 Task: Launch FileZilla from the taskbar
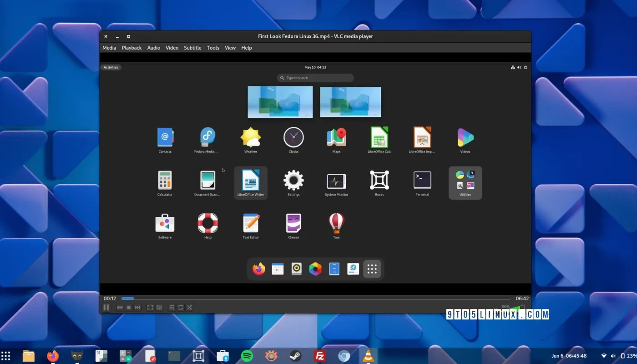(x=319, y=356)
